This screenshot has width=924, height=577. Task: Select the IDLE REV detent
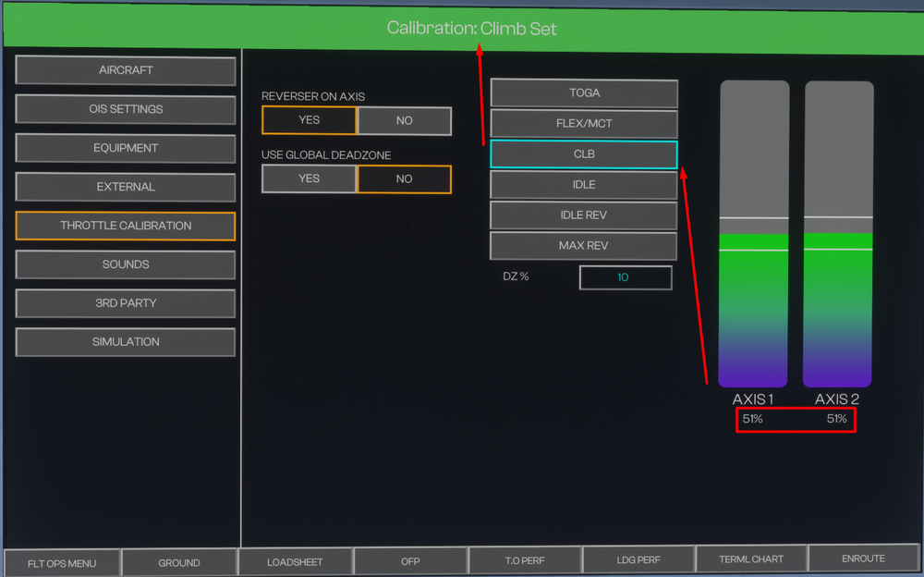(584, 215)
